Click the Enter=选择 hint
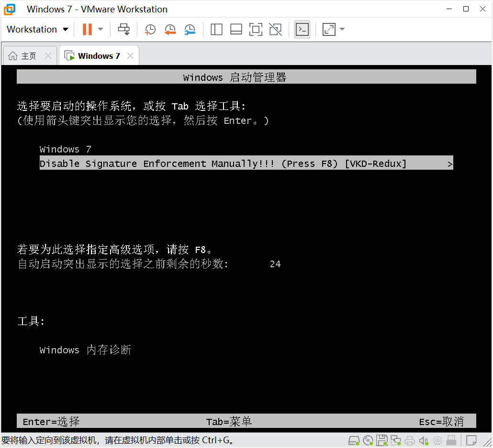The image size is (493, 448). pos(51,421)
